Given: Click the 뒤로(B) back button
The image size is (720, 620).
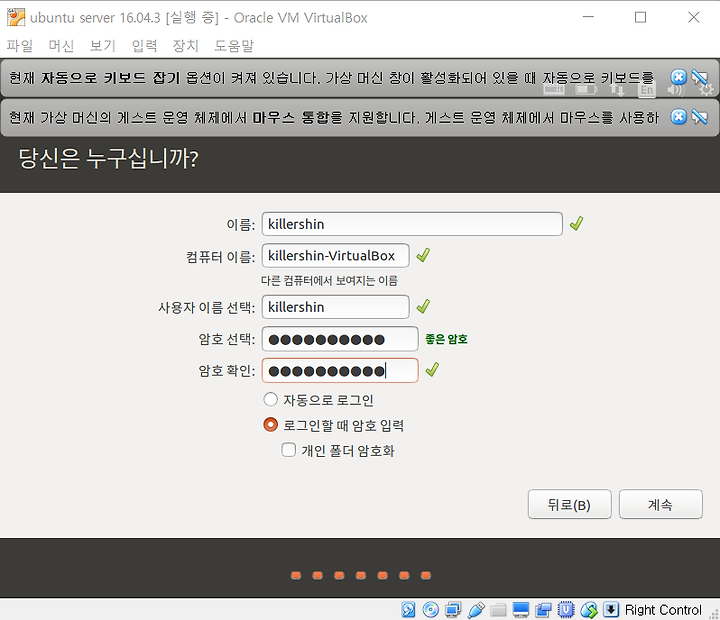Looking at the screenshot, I should pos(569,504).
